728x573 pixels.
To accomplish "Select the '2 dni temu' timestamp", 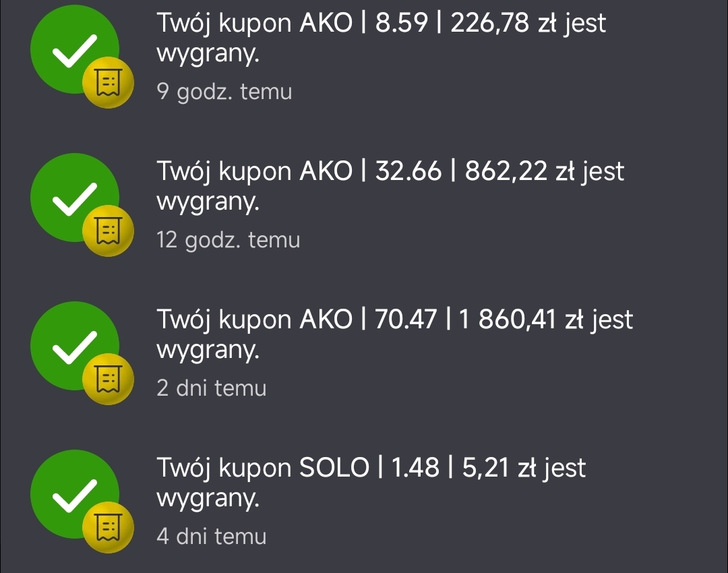I will tap(211, 388).
